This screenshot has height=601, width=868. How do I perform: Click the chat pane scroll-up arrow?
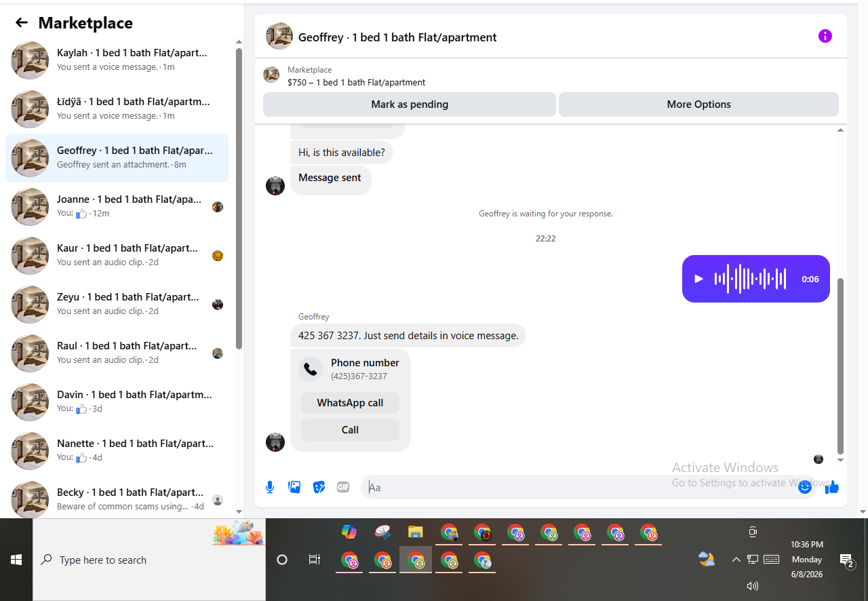(841, 130)
